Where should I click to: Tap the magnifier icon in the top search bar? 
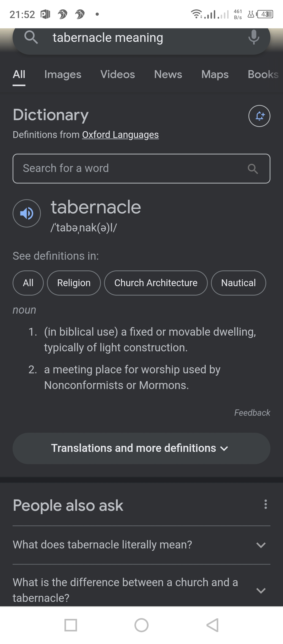(x=31, y=37)
